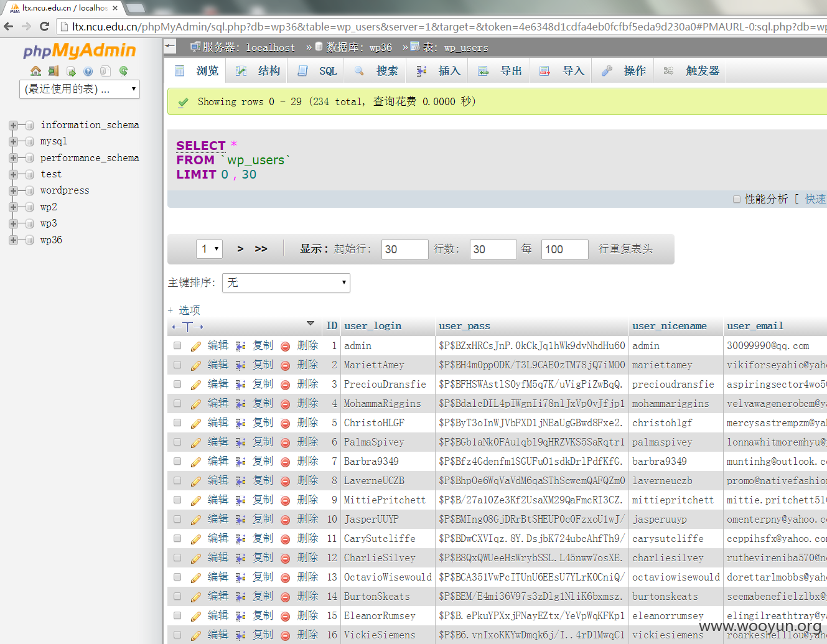Open the page number dropdown
The width and height of the screenshot is (827, 644).
[x=209, y=249]
